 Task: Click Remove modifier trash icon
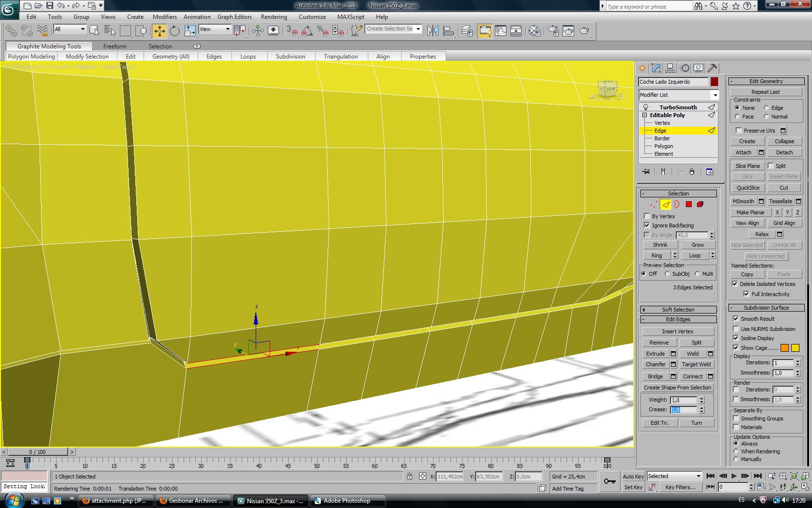click(x=692, y=172)
